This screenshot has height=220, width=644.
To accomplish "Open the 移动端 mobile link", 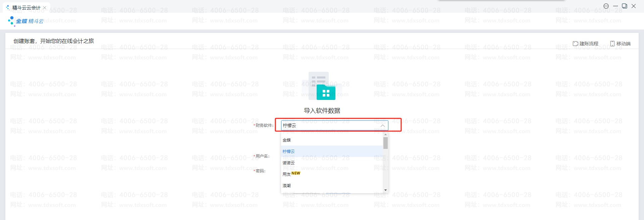I will [x=620, y=44].
